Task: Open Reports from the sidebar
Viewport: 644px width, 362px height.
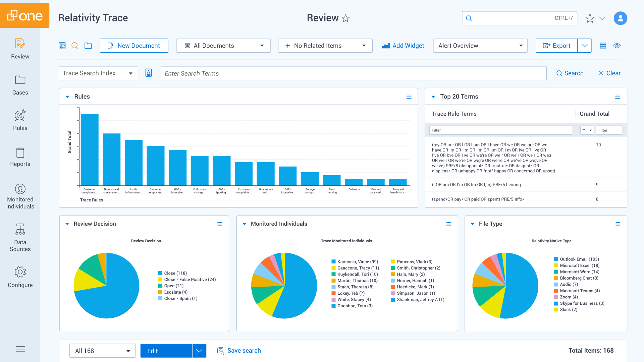Action: click(x=20, y=157)
